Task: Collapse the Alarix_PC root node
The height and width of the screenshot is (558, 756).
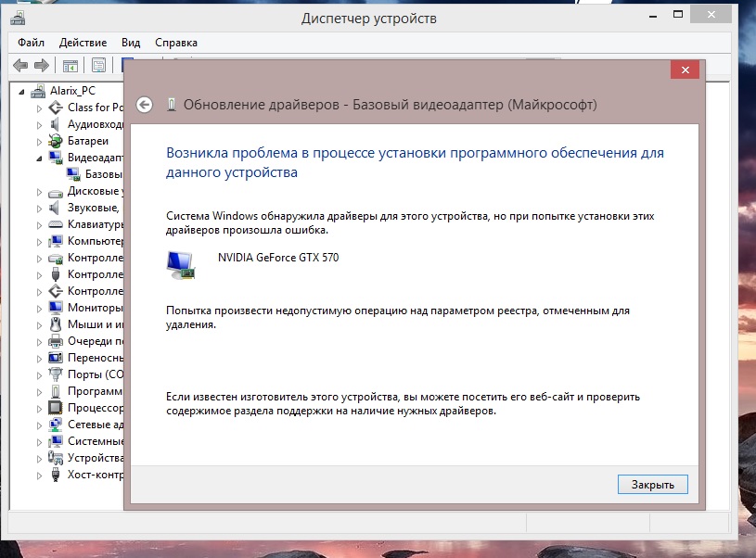Action: pos(21,91)
